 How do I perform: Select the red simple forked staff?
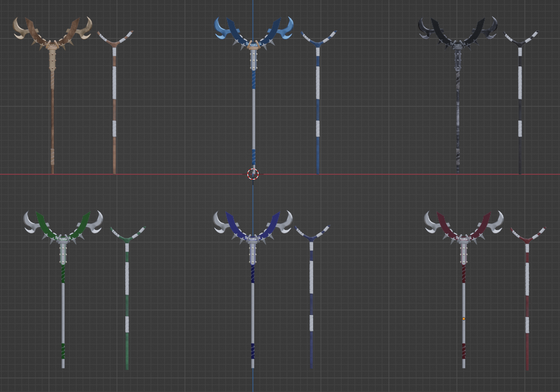(x=527, y=299)
